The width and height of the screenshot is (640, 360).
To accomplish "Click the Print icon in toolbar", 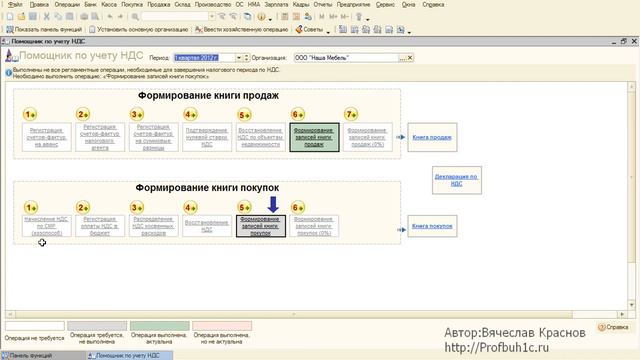I will pos(84,17).
